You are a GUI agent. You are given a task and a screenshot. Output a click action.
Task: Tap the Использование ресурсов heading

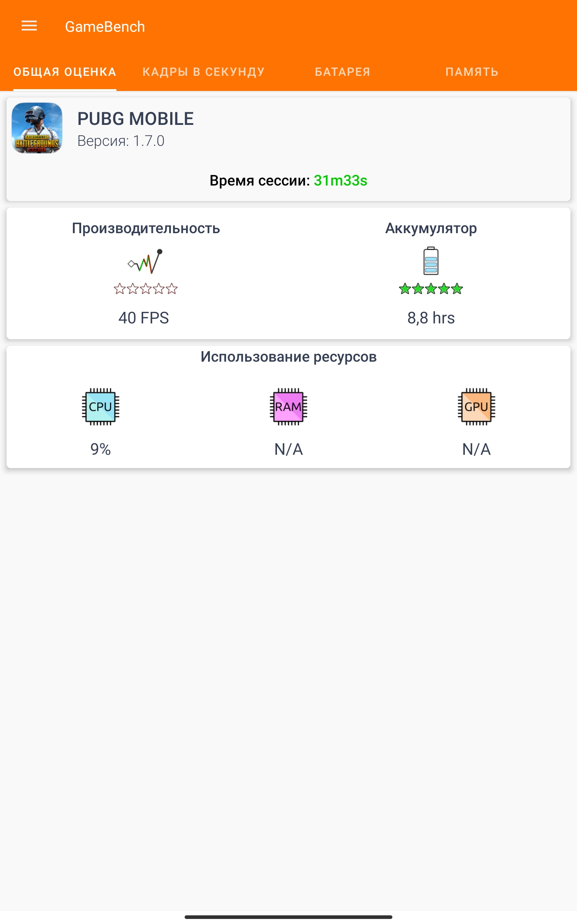pyautogui.click(x=288, y=357)
